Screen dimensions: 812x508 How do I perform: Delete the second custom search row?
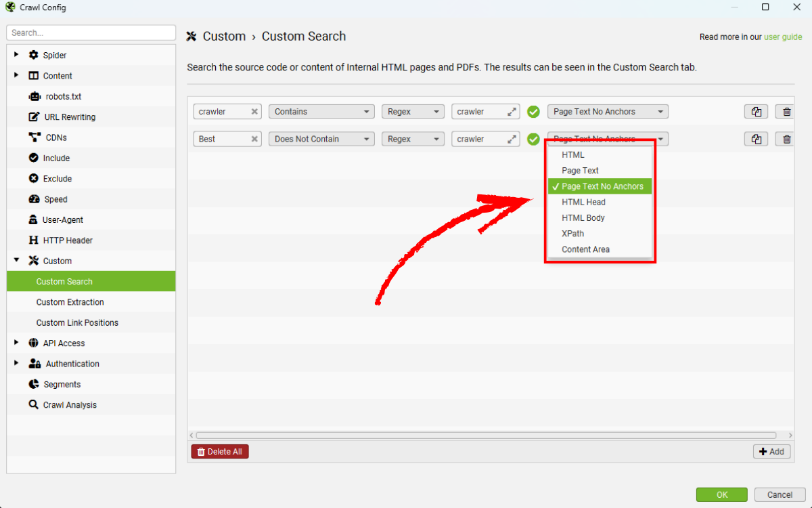tap(786, 139)
